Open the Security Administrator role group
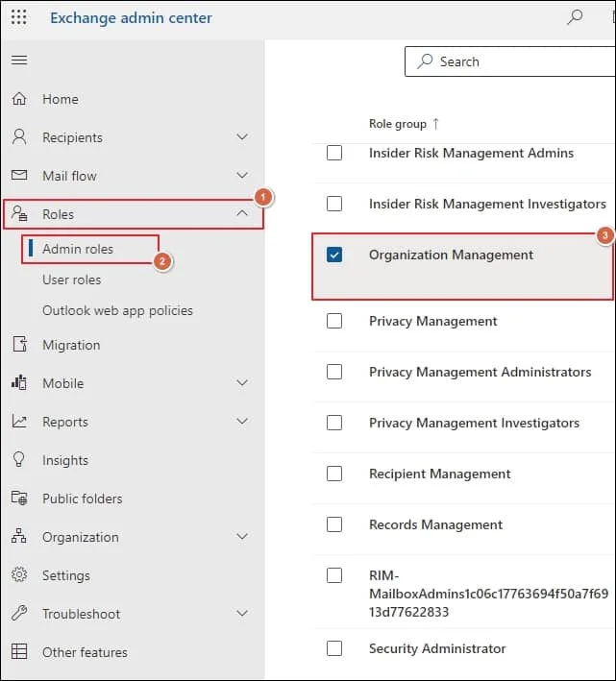The width and height of the screenshot is (616, 681). (437, 649)
